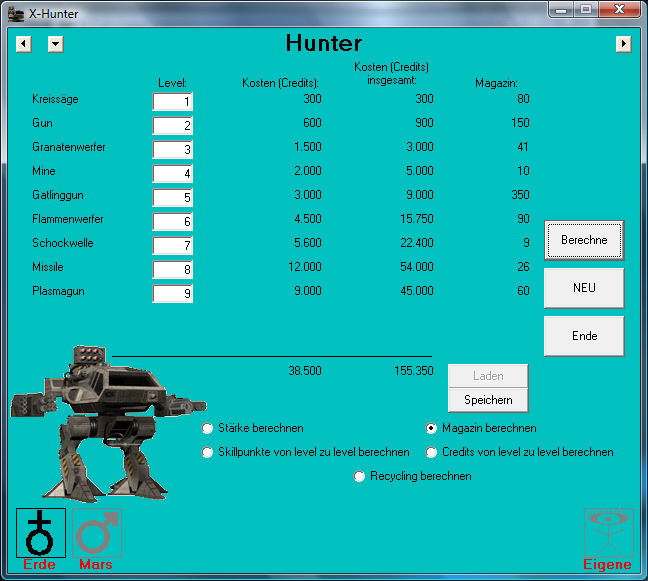Viewport: 648px width, 581px height.
Task: Click the Flammenwerfer weapon label
Action: (x=68, y=219)
